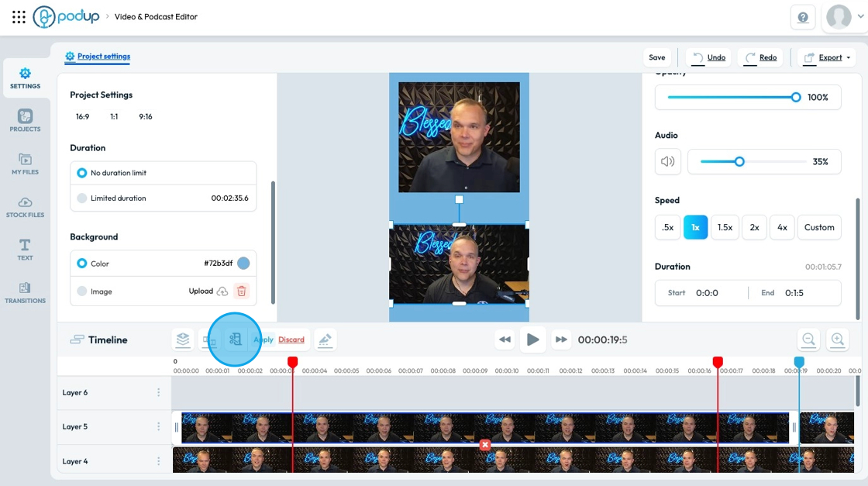Select the 1:1 aspect ratio

114,117
